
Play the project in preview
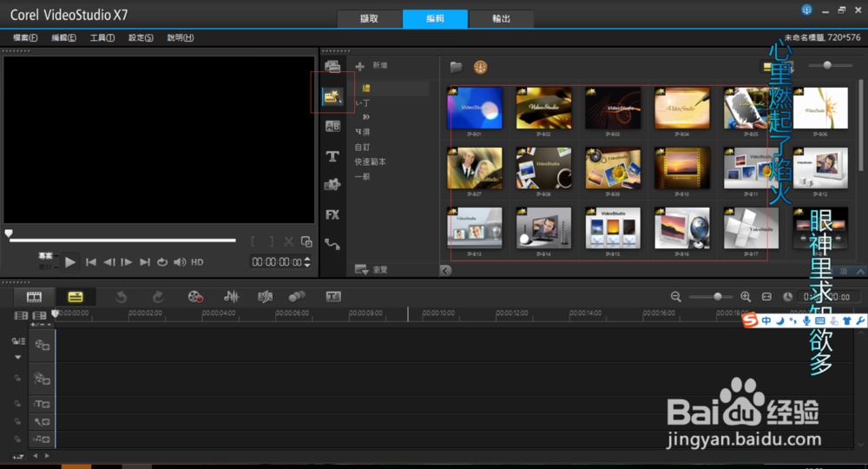(69, 262)
